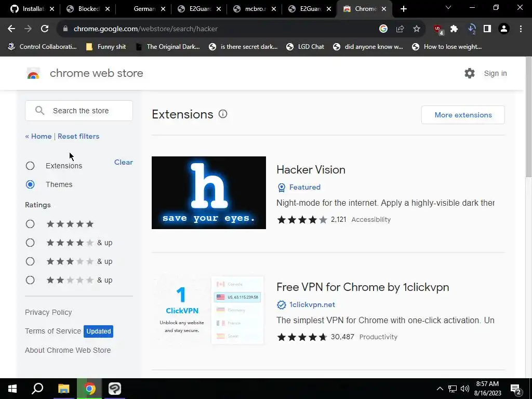Click the network icon in system tray
This screenshot has width=532, height=399.
[x=453, y=389]
